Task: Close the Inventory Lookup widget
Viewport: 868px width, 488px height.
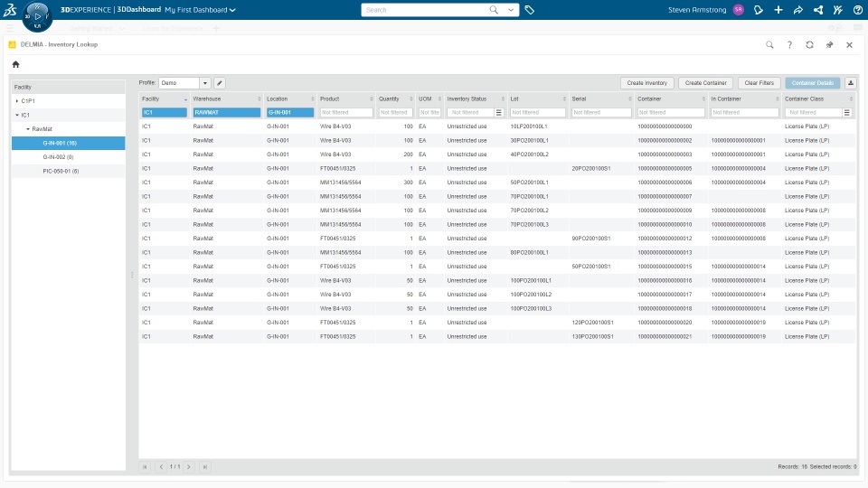Action: (849, 45)
